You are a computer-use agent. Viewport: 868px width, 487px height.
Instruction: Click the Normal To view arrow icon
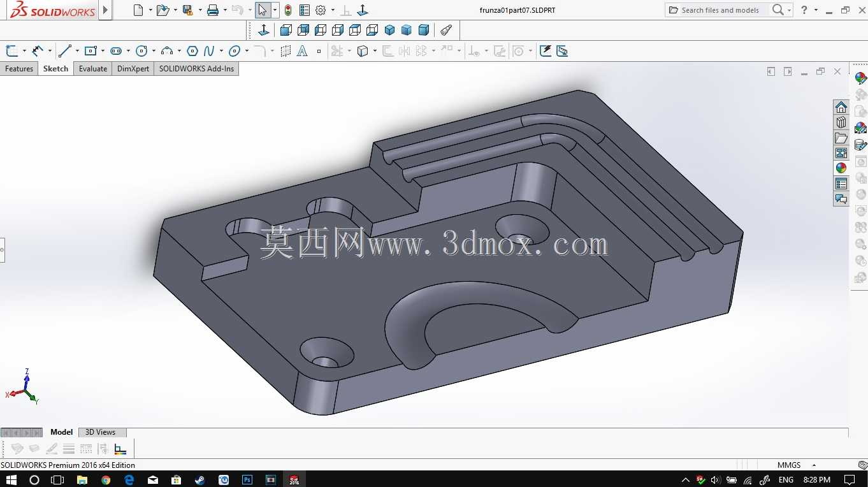pos(264,30)
